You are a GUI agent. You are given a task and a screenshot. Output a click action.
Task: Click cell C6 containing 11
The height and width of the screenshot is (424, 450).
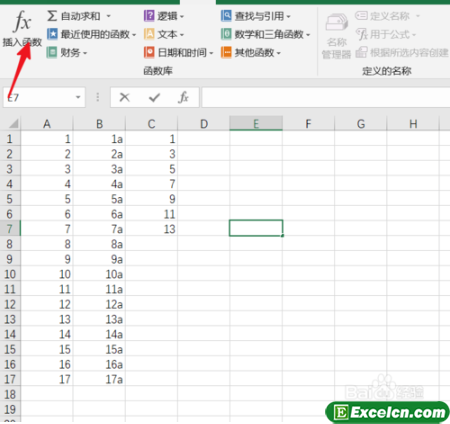pyautogui.click(x=151, y=214)
